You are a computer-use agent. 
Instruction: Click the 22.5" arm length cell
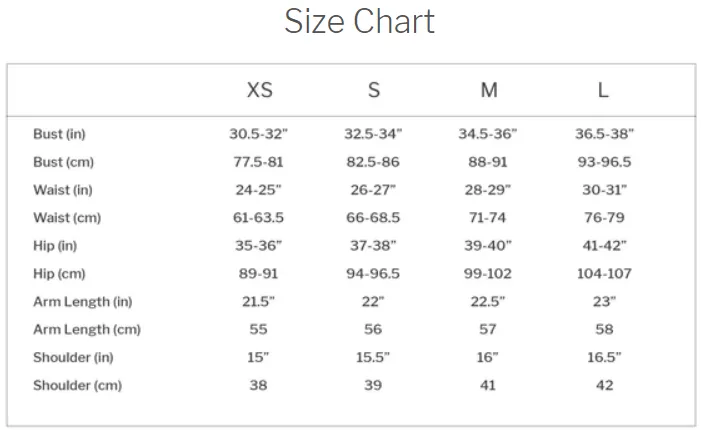[x=488, y=302]
